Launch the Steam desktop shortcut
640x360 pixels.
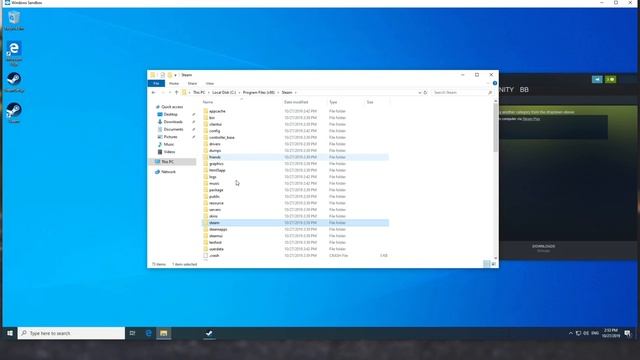click(x=14, y=113)
